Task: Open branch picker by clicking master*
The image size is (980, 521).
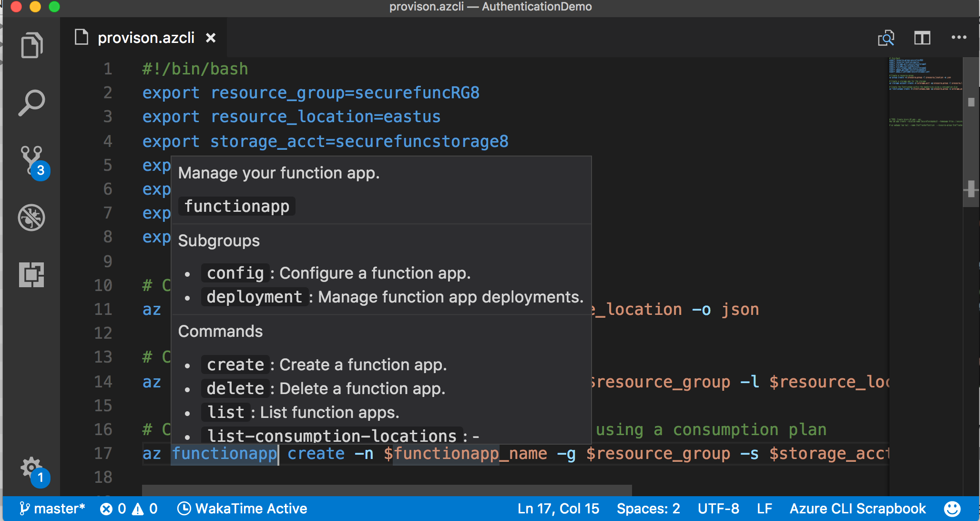Action: (52, 508)
